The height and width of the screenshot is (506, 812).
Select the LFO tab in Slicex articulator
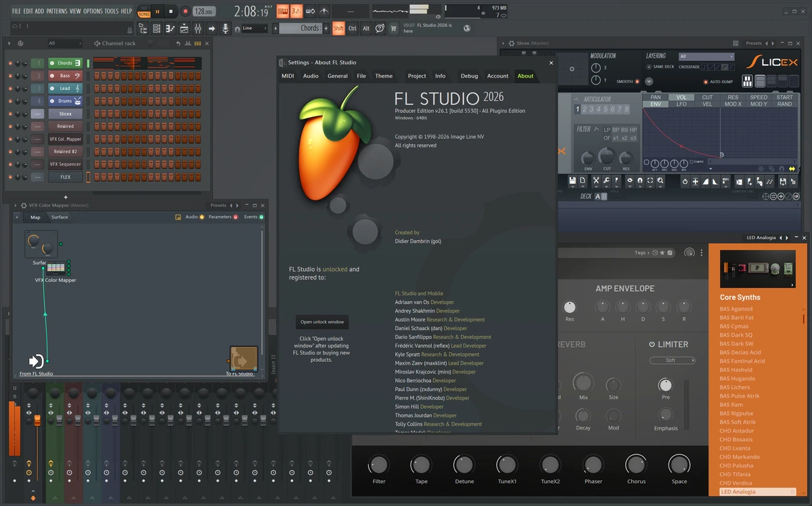[681, 104]
